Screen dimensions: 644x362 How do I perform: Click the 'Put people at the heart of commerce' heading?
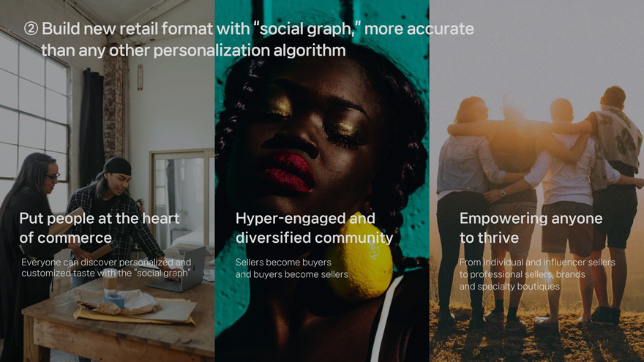[x=100, y=227]
